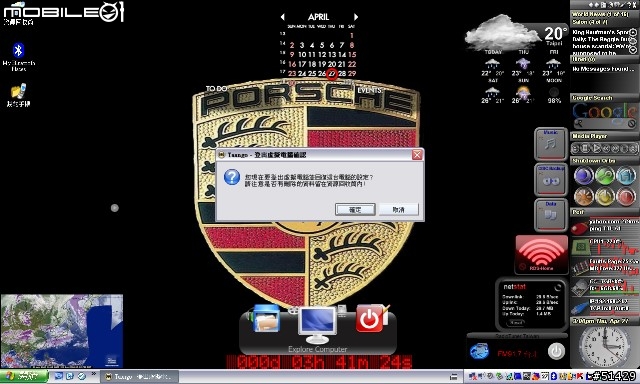This screenshot has height=384, width=640.
Task: Click the RAM module memory icon
Action: click(x=580, y=267)
